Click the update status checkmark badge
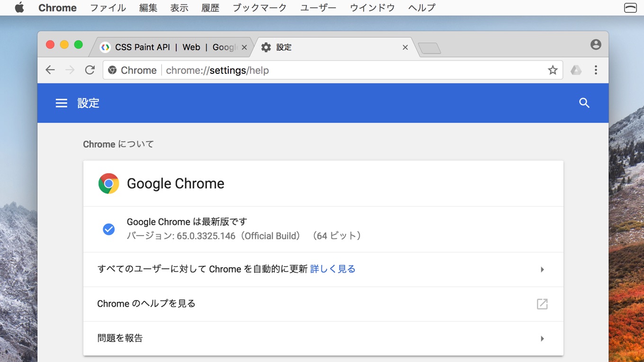Screen dimensions: 644x362 pos(109,229)
